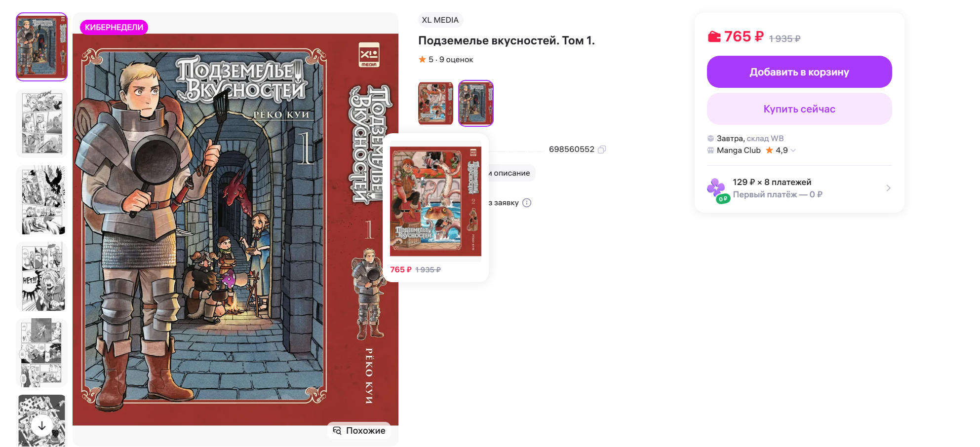
Task: Click the installment clover icon with 0 ₽ badge
Action: point(717,190)
